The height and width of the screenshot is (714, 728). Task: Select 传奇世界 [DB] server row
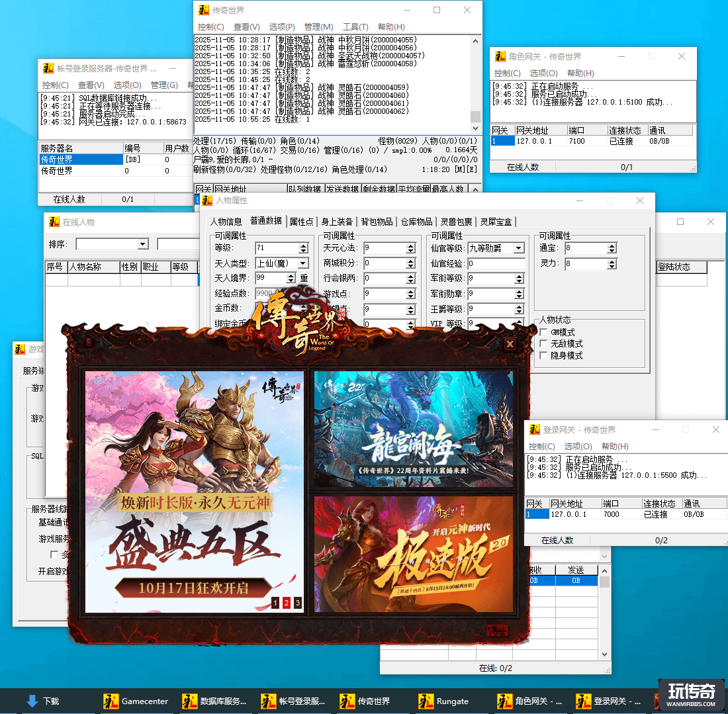pyautogui.click(x=114, y=159)
